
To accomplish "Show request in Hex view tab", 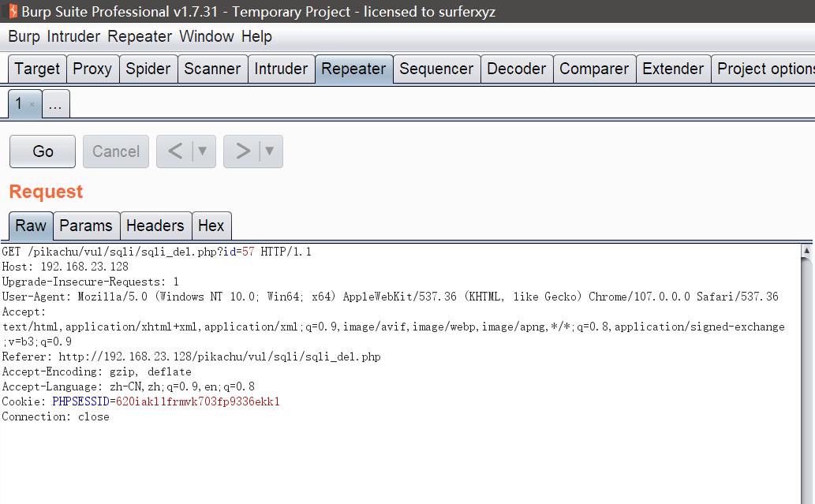I will [211, 226].
